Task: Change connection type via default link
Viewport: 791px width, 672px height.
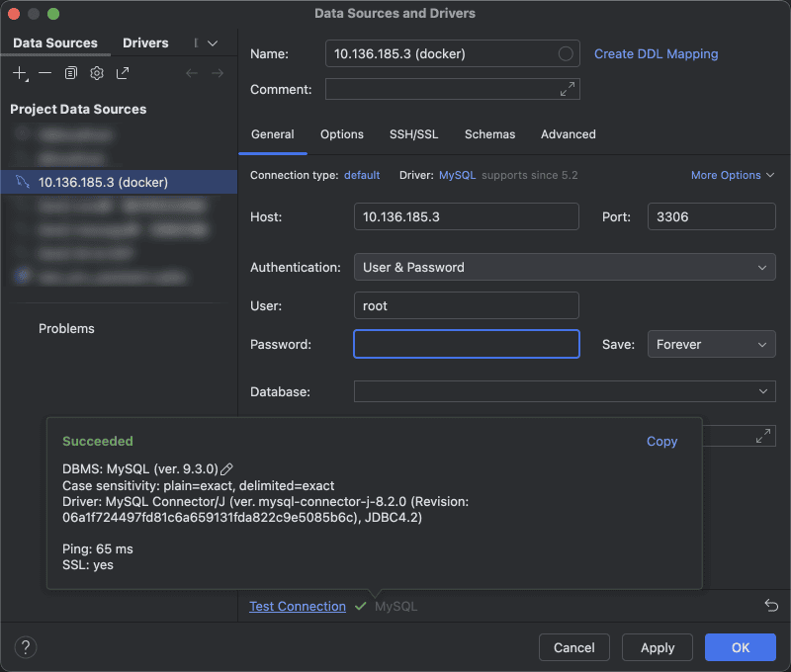Action: [x=362, y=175]
